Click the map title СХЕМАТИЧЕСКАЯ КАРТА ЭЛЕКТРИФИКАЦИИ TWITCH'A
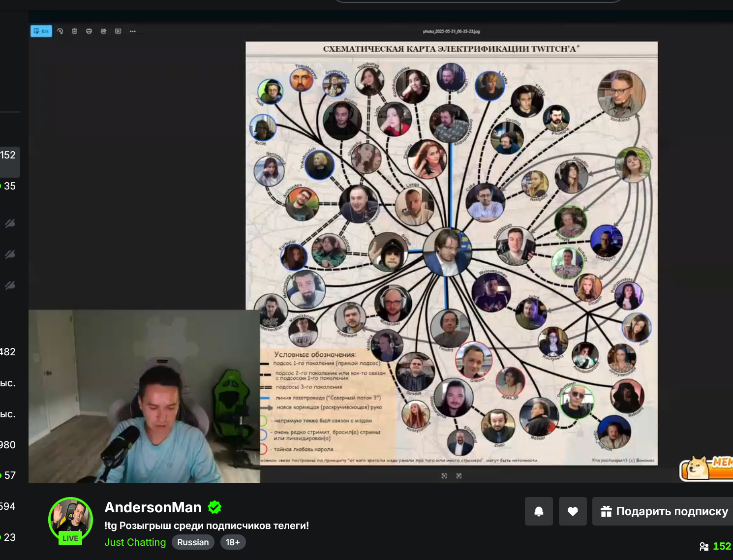Viewport: 733px width, 560px height. [x=451, y=49]
